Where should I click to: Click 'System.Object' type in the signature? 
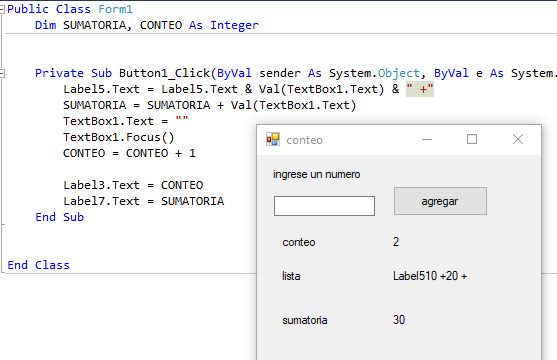click(x=374, y=73)
